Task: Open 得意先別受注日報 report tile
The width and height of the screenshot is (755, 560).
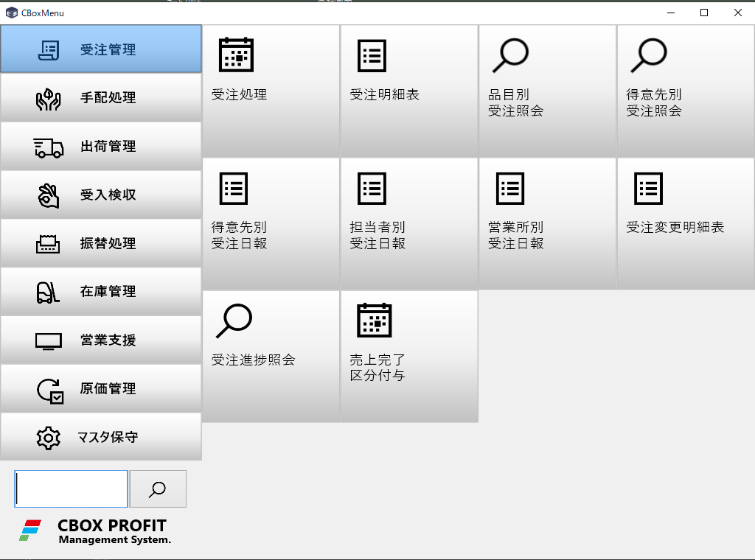Action: [x=271, y=223]
